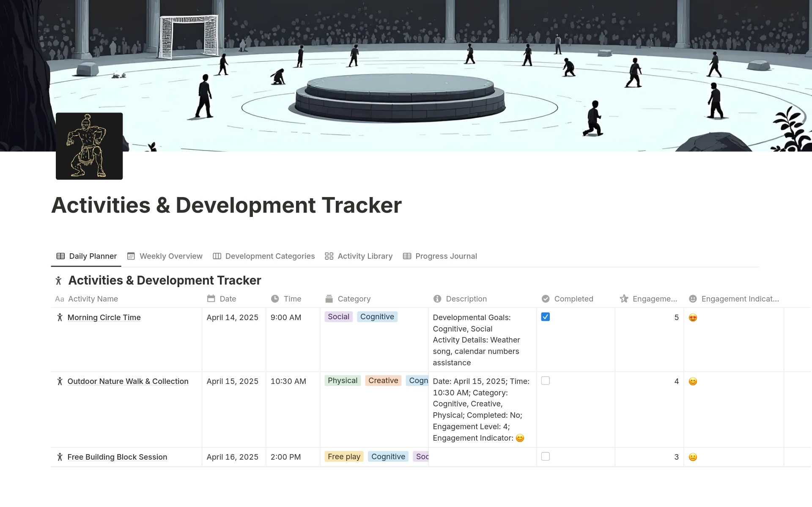The width and height of the screenshot is (812, 507).
Task: Click the April 15, 2025 date cell
Action: coord(234,410)
